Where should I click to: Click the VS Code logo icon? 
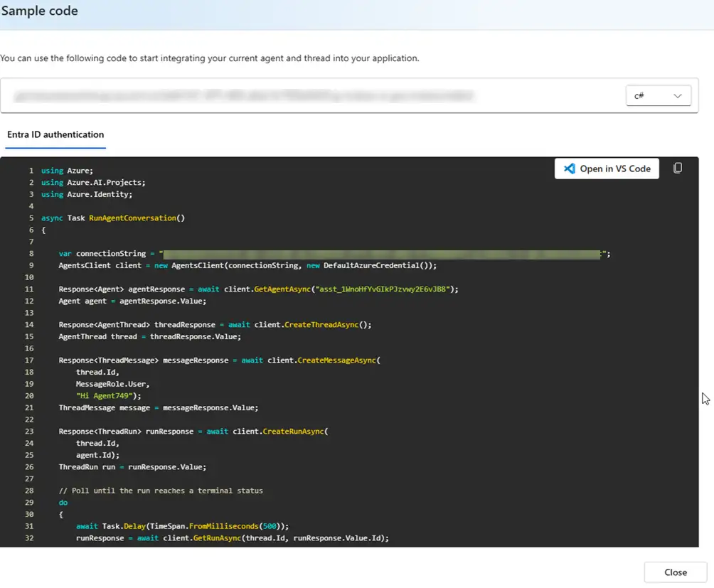point(569,169)
